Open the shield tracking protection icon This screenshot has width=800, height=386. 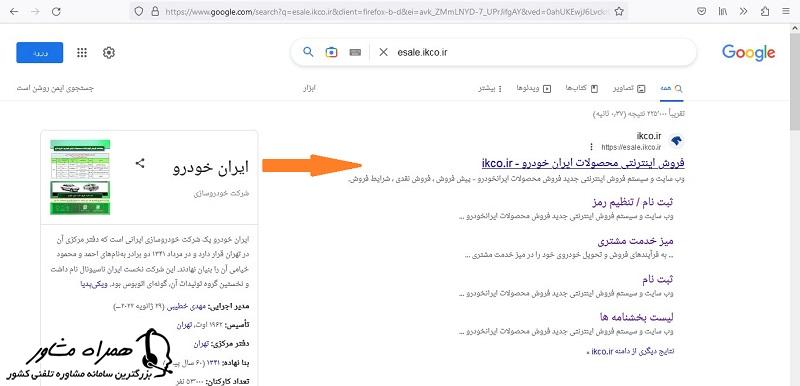[x=139, y=11]
